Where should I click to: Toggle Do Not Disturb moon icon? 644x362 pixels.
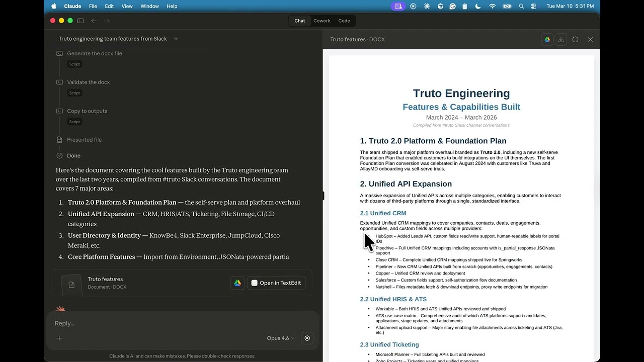(478, 6)
